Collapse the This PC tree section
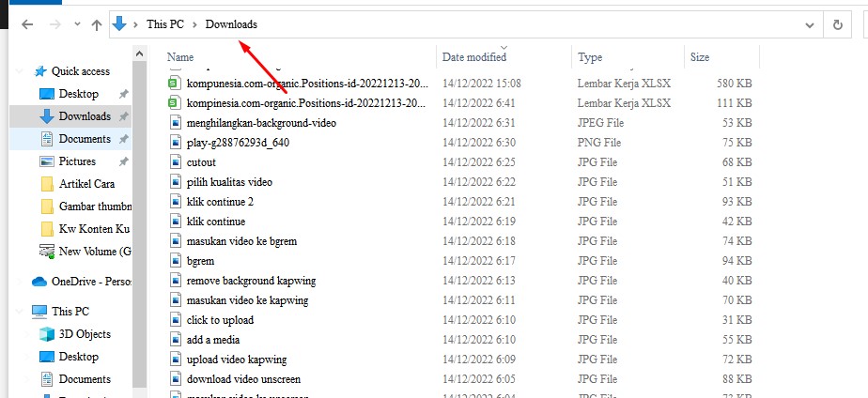This screenshot has height=398, width=868. click(20, 312)
